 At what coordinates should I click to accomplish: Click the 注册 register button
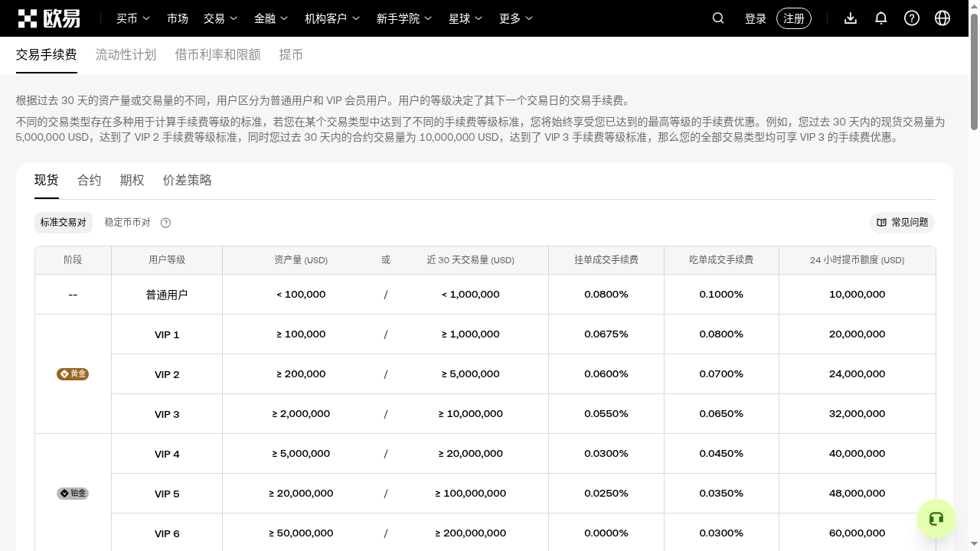(x=794, y=18)
